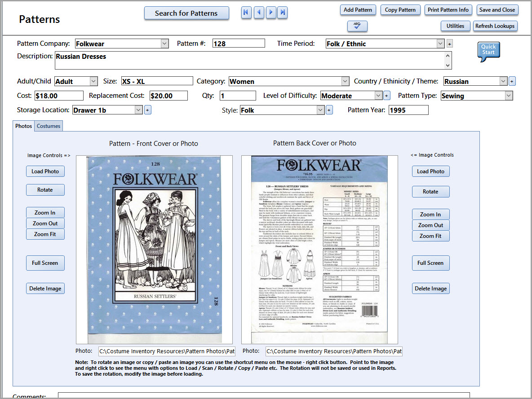Expand the Level of Difficulty dropdown
Screen dimensions: 532x399
click(x=379, y=96)
